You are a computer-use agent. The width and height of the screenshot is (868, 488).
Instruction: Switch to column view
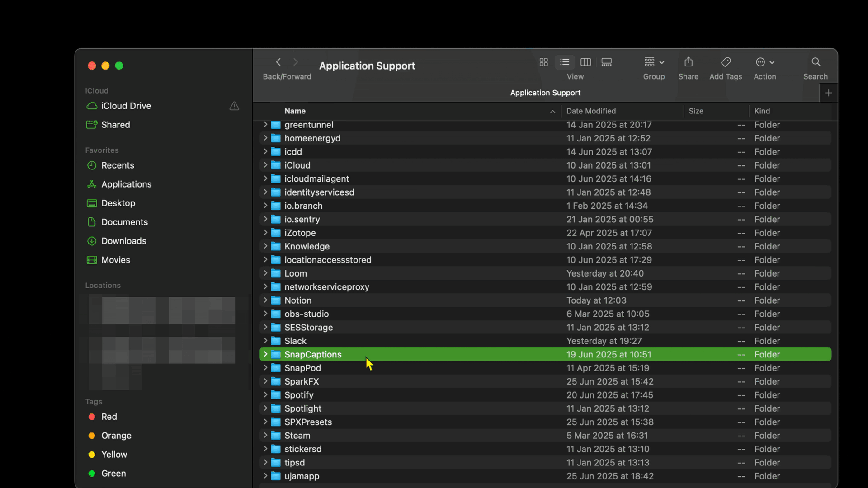coord(585,62)
